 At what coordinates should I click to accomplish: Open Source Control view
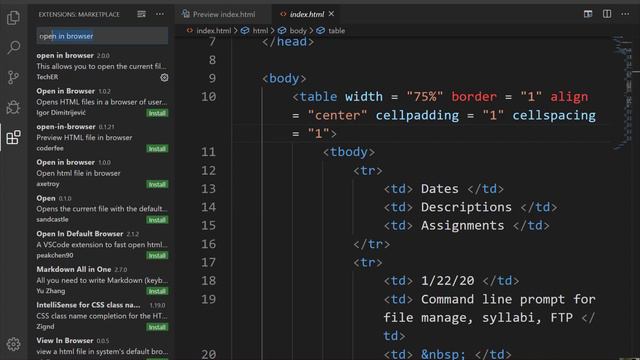[x=13, y=77]
